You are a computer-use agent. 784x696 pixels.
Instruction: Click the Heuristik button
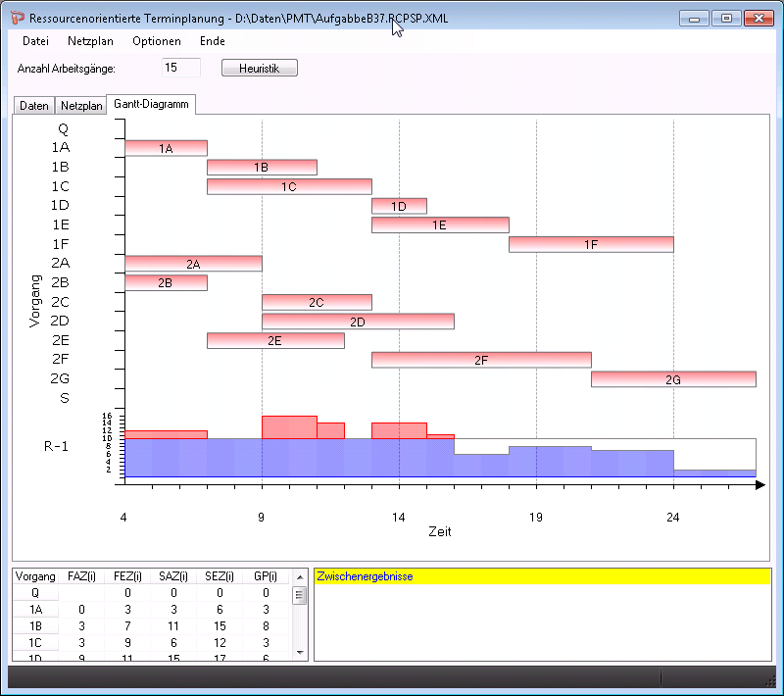tap(260, 68)
